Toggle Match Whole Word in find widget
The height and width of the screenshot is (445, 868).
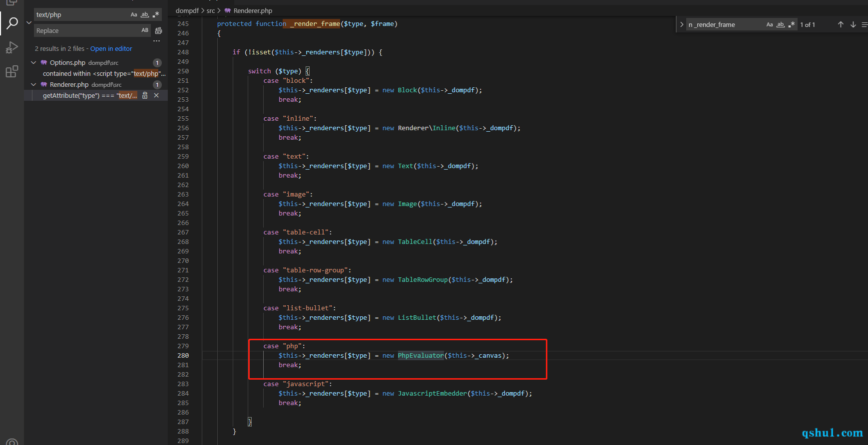(x=781, y=24)
